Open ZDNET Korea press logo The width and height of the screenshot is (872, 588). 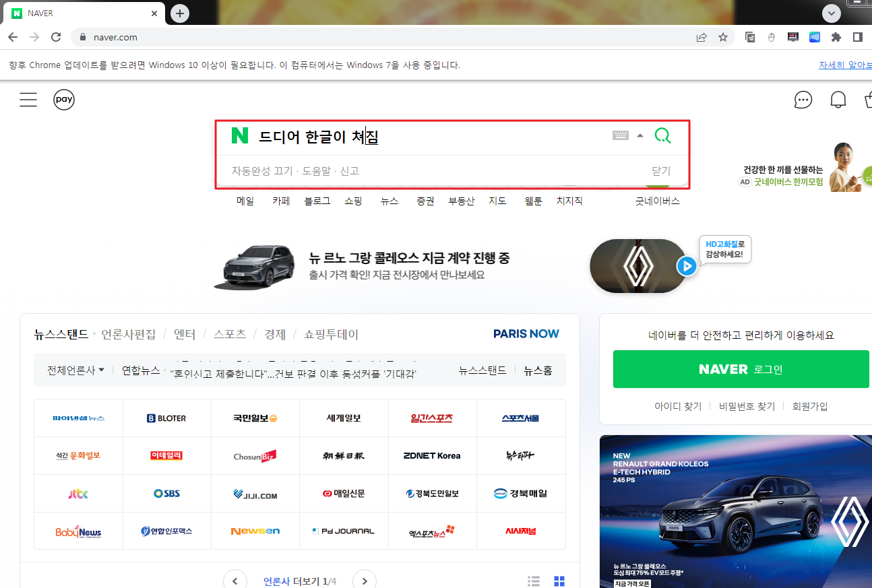(x=432, y=456)
